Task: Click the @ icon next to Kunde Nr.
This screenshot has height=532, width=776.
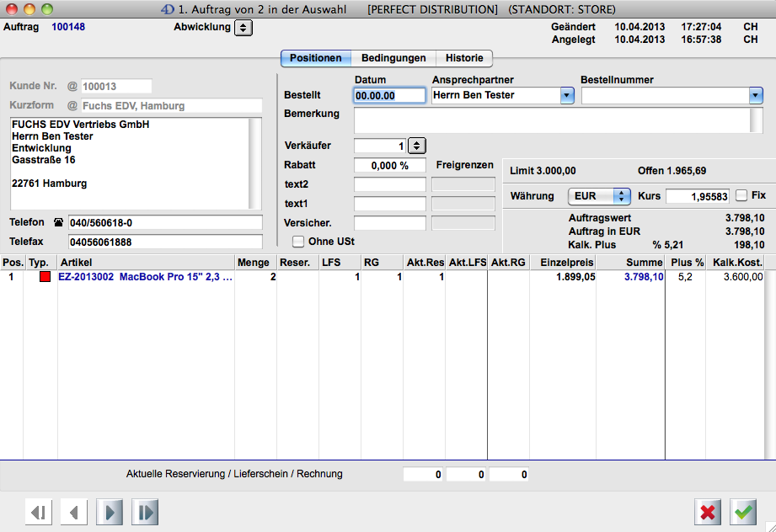Action: [x=72, y=86]
